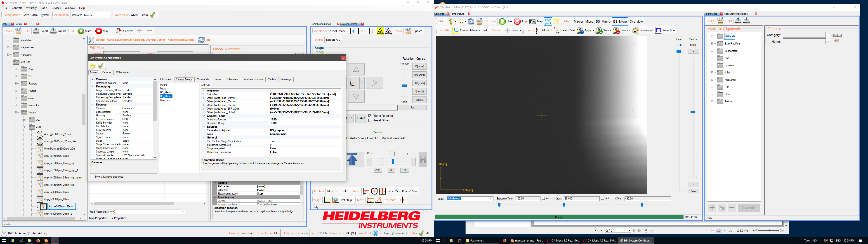The width and height of the screenshot is (868, 244).
Task: Open the Wizardry menu
Action: click(x=31, y=8)
